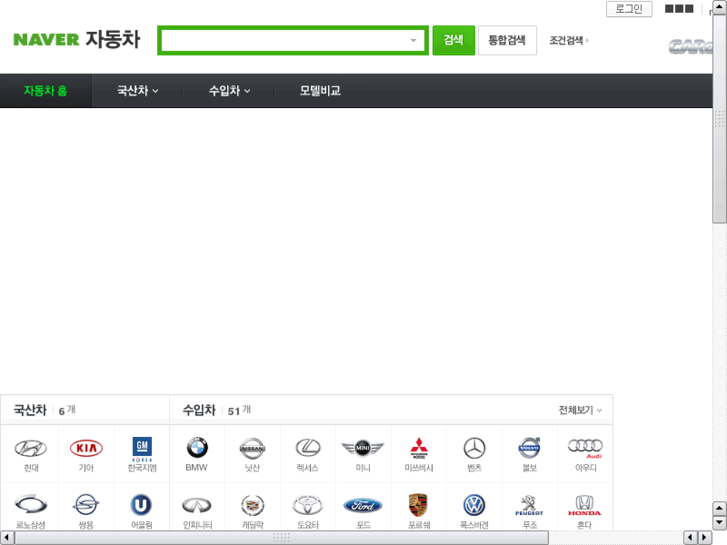Expand the search box suggestion dropdown arrow
Viewport: 727px width, 545px height.
click(413, 40)
